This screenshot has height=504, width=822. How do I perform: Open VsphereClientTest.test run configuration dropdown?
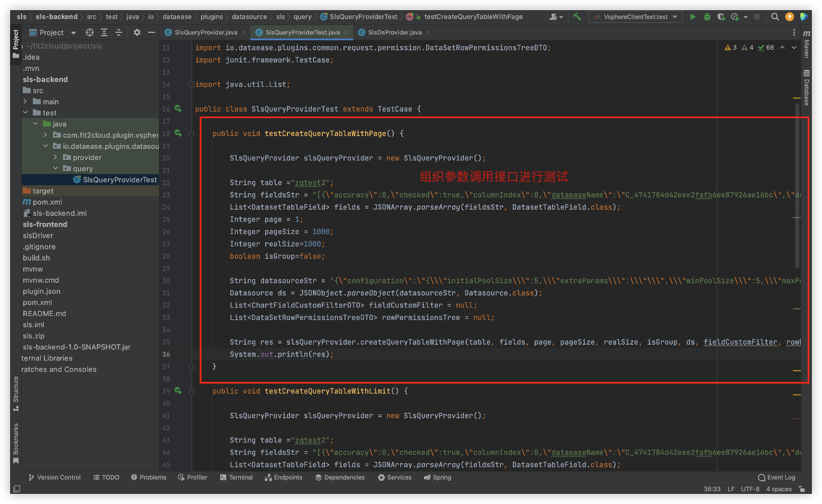click(x=635, y=17)
